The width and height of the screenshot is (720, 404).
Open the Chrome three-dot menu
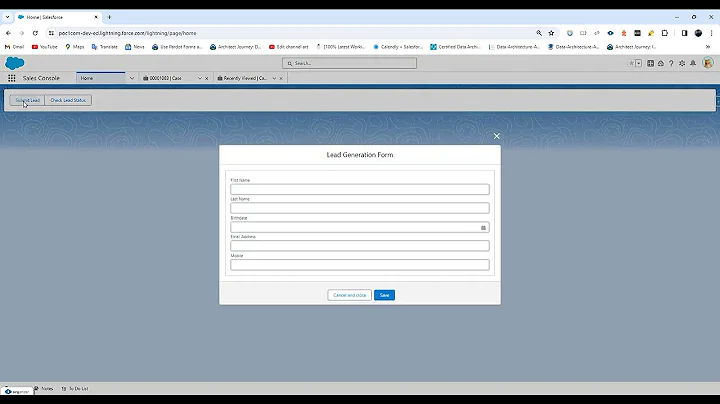711,33
